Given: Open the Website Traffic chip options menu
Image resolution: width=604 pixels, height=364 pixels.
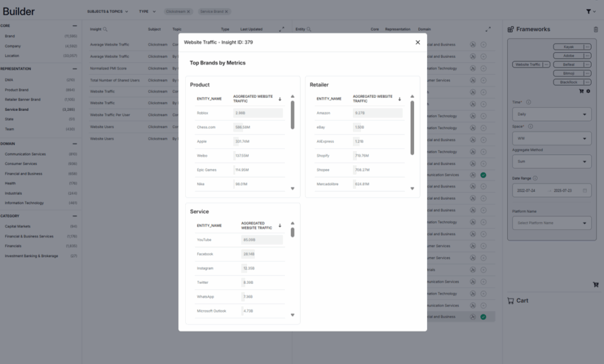Looking at the screenshot, I should (546, 65).
